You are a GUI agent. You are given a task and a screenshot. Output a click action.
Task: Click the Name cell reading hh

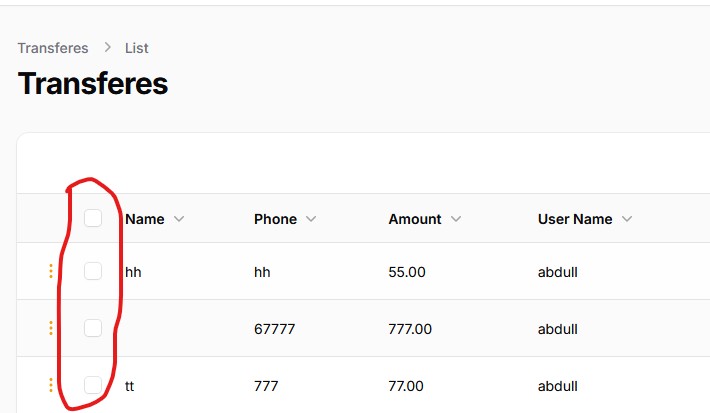[133, 271]
